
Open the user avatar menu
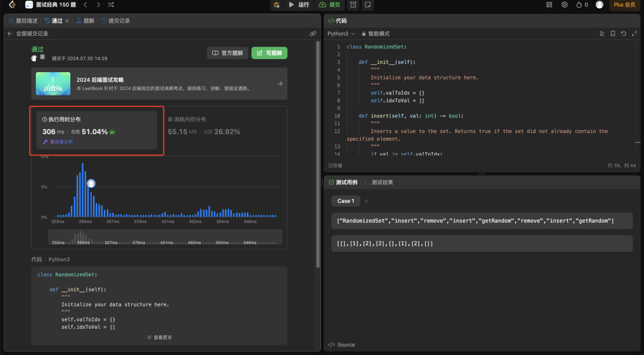click(600, 5)
